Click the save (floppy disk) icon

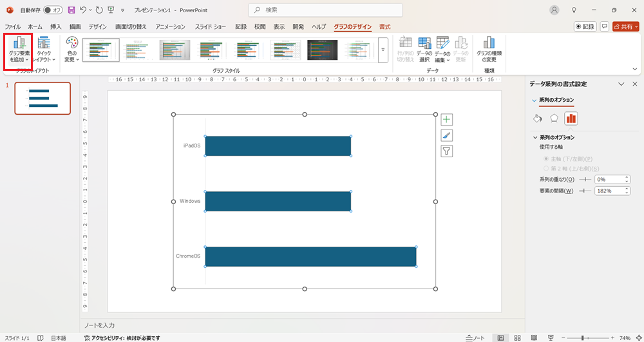click(x=71, y=10)
